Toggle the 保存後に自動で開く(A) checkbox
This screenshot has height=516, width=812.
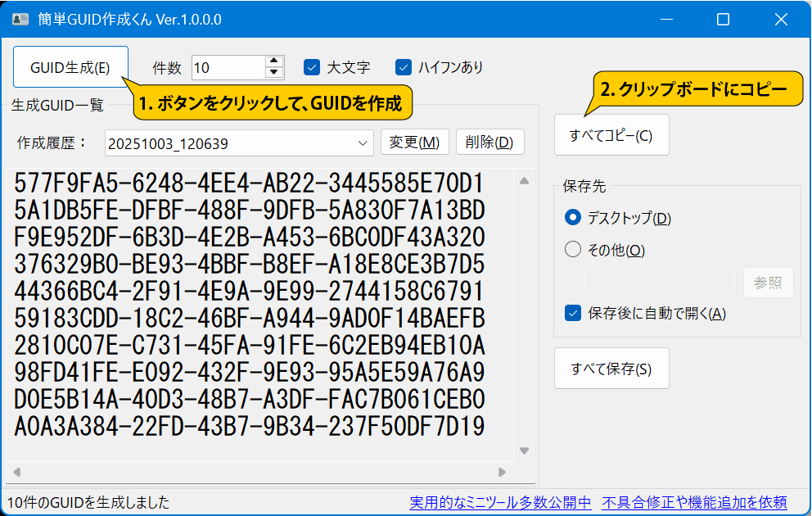point(572,311)
